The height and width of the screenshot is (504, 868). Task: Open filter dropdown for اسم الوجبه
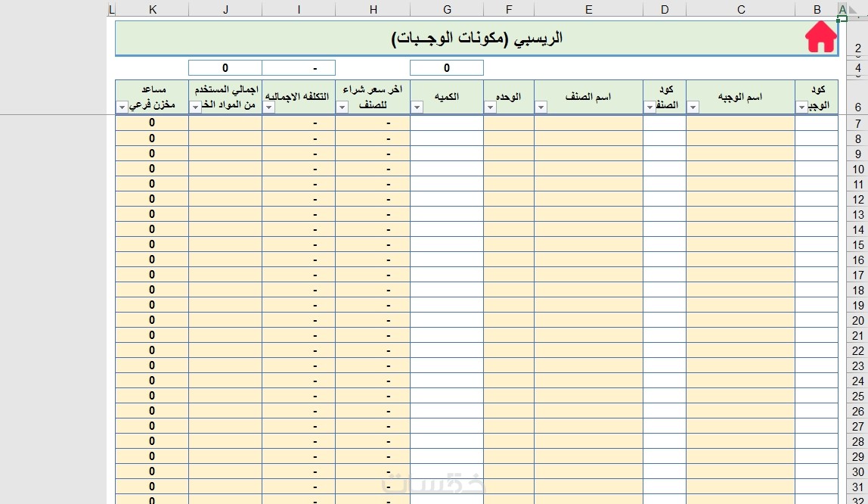pyautogui.click(x=693, y=107)
